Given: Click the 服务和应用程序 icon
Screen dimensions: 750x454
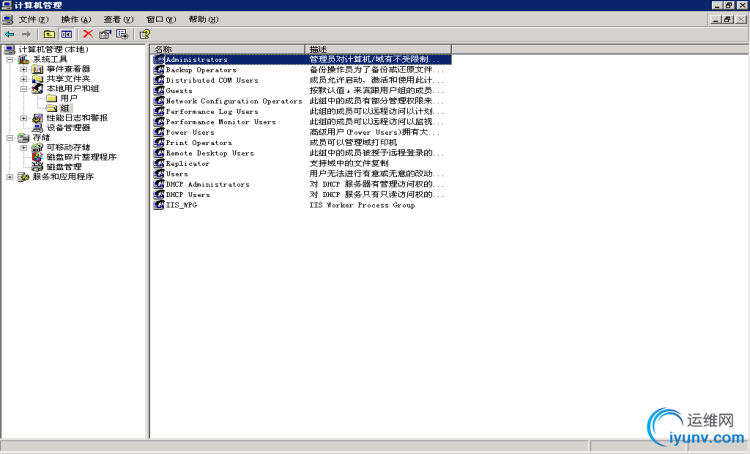Looking at the screenshot, I should [23, 177].
